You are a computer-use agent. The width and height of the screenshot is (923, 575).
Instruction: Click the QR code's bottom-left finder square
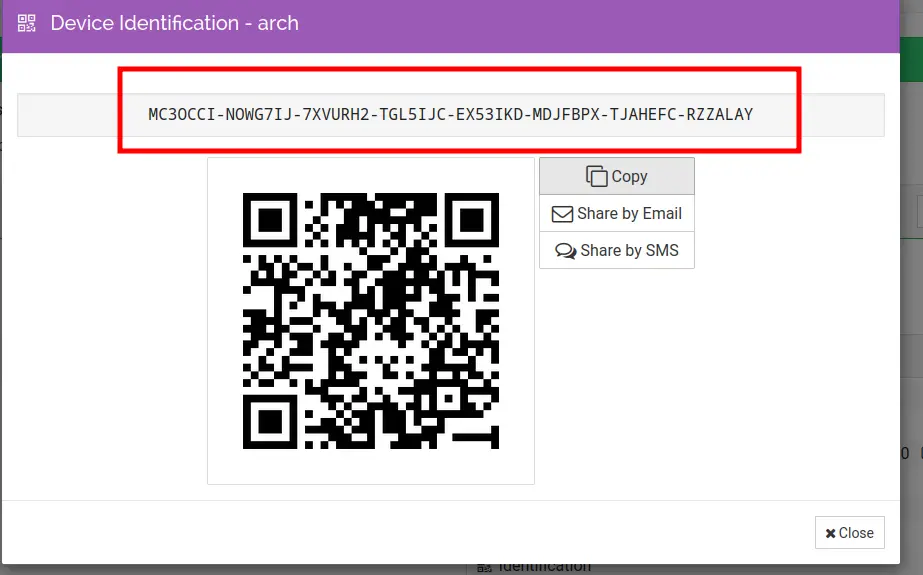pos(270,422)
